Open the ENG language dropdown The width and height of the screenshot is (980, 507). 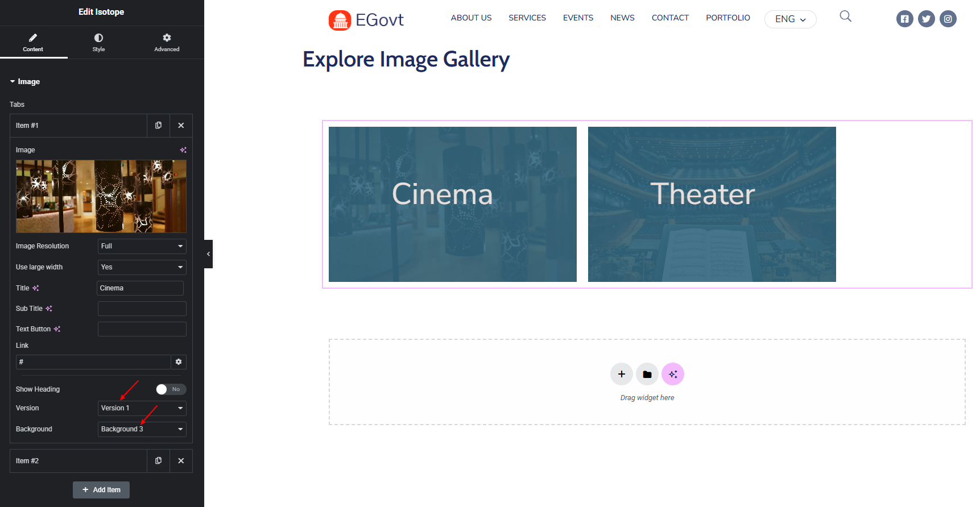click(x=791, y=19)
